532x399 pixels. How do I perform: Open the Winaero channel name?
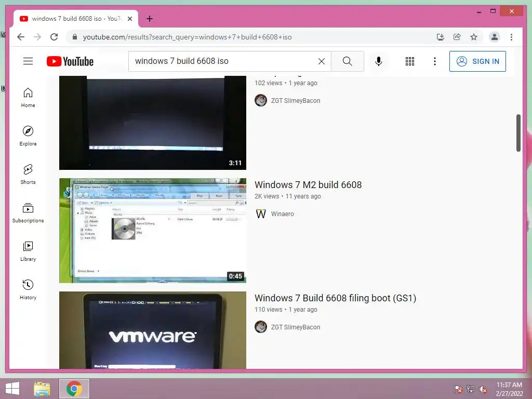point(282,214)
